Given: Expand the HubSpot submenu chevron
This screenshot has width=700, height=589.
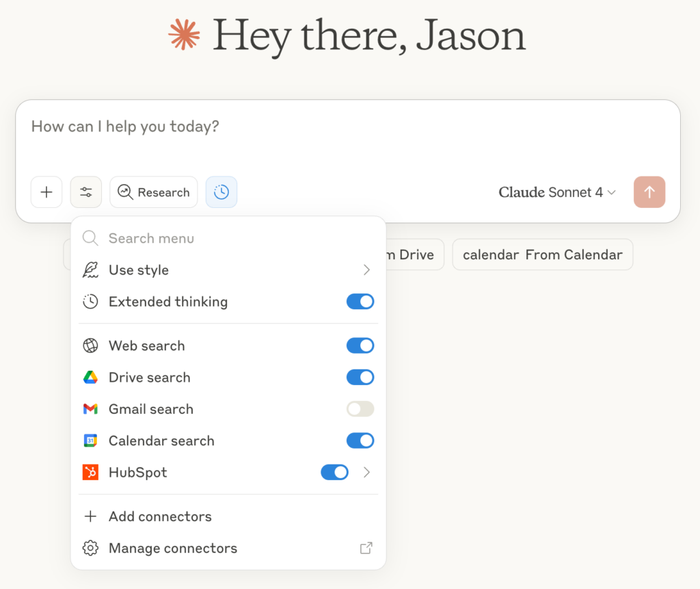Looking at the screenshot, I should [366, 472].
